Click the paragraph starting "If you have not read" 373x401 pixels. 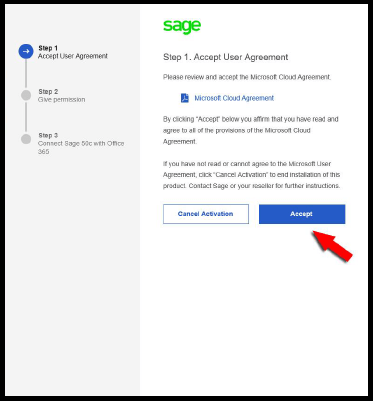[x=252, y=175]
